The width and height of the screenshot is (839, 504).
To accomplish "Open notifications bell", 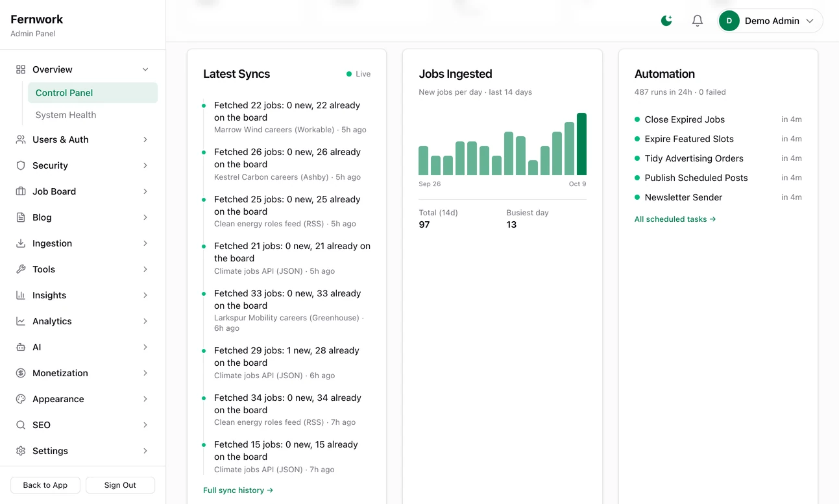I will (698, 21).
